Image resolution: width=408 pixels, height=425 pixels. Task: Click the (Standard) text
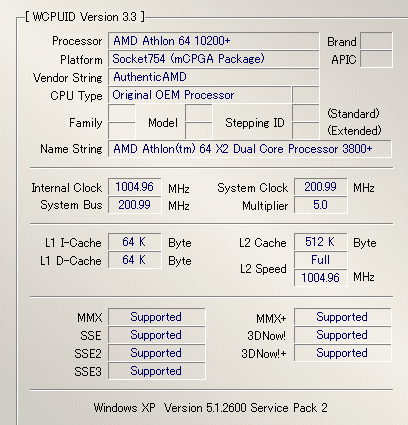coord(353,114)
